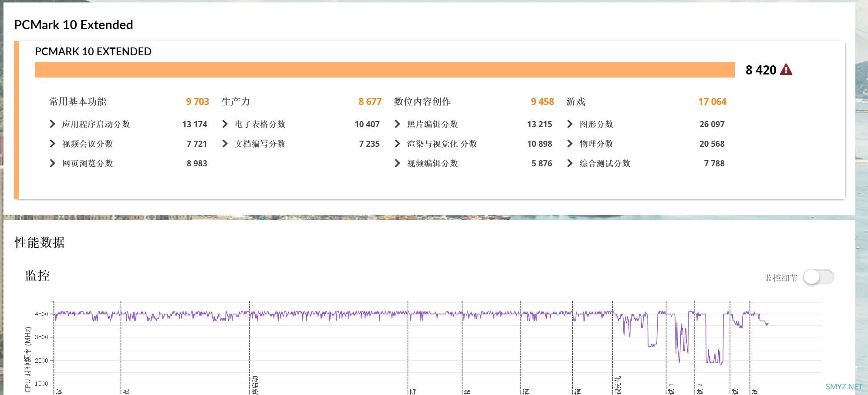
Task: Click the 7 788 combined test value
Action: [x=714, y=163]
